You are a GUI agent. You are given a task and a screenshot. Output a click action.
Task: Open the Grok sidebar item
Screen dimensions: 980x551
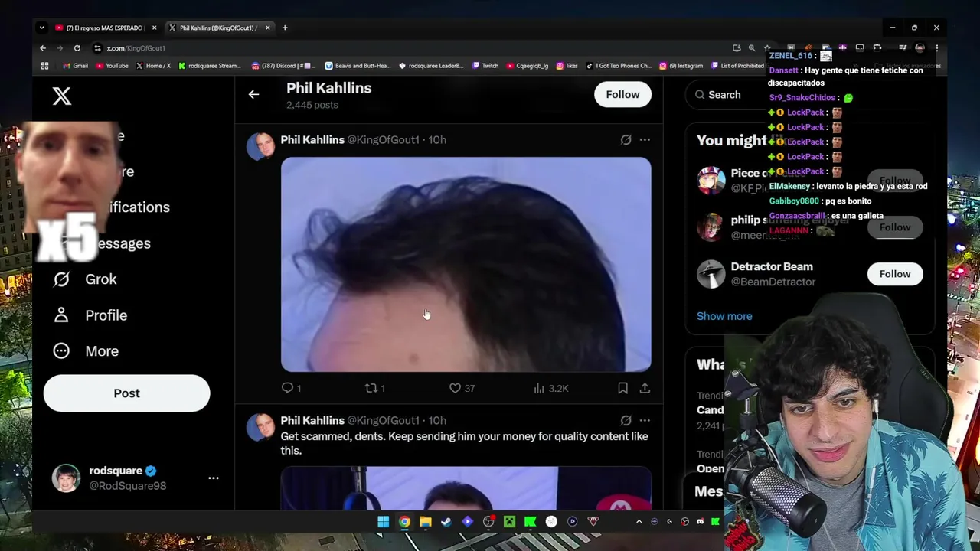tap(85, 279)
